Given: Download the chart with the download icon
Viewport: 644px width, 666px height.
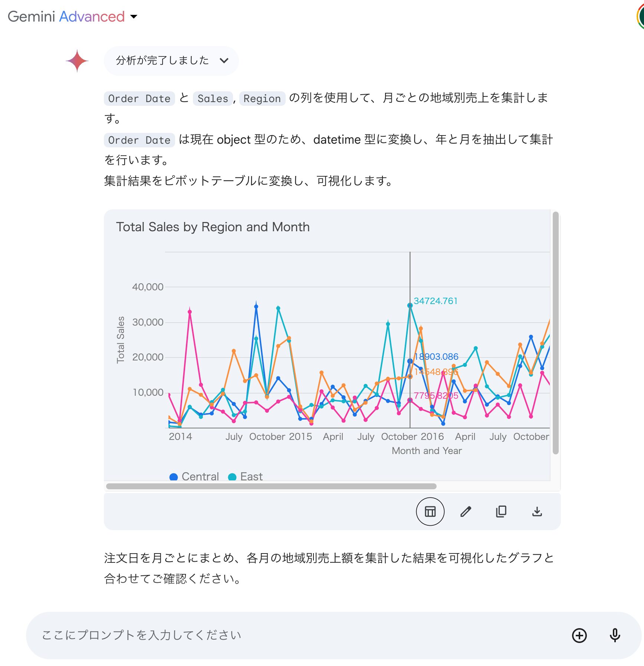Looking at the screenshot, I should tap(537, 512).
